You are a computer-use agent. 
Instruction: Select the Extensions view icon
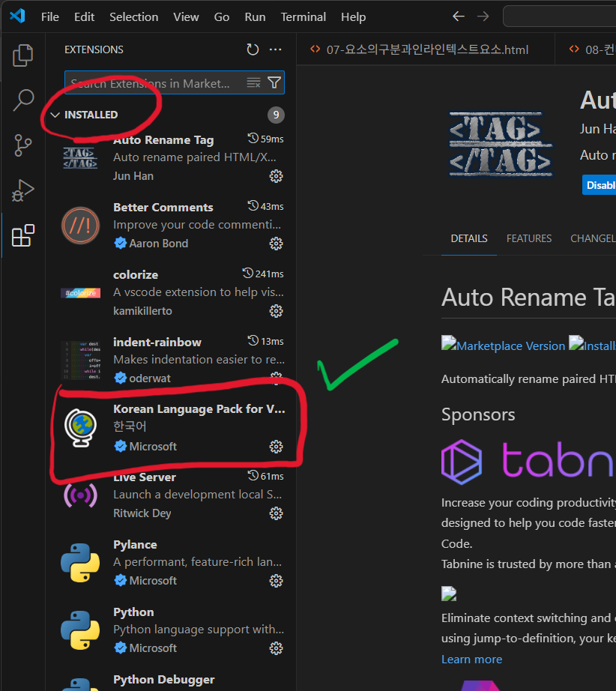pyautogui.click(x=23, y=235)
